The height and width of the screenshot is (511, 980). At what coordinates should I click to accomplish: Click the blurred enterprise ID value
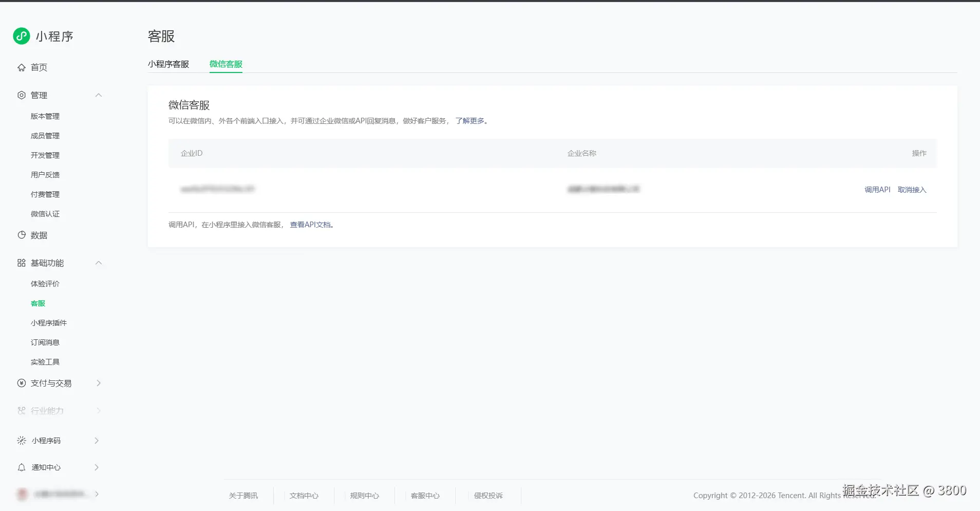[x=218, y=189]
